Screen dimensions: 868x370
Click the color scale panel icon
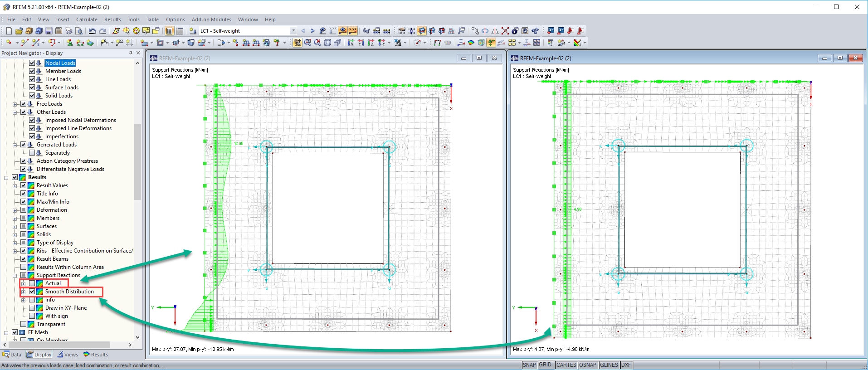tap(550, 43)
